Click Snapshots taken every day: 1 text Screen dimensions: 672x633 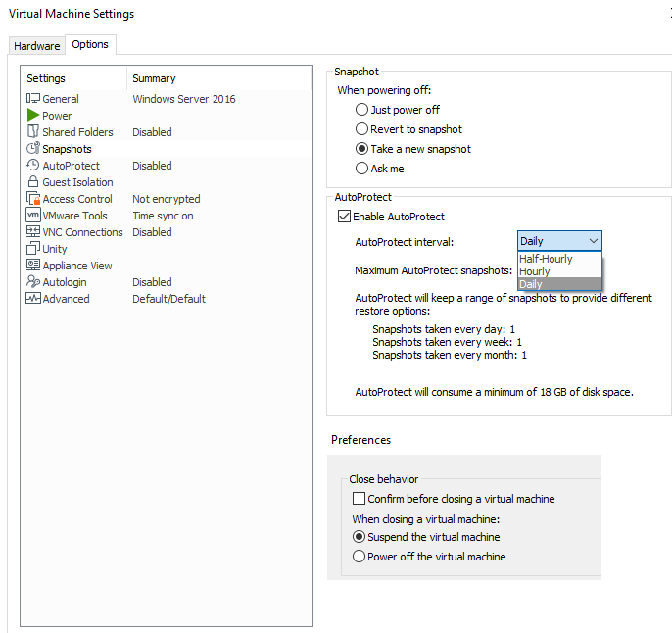(x=444, y=329)
